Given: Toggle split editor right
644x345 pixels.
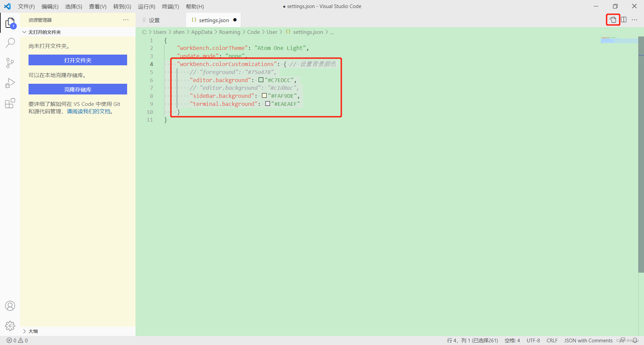Looking at the screenshot, I should [x=624, y=20].
